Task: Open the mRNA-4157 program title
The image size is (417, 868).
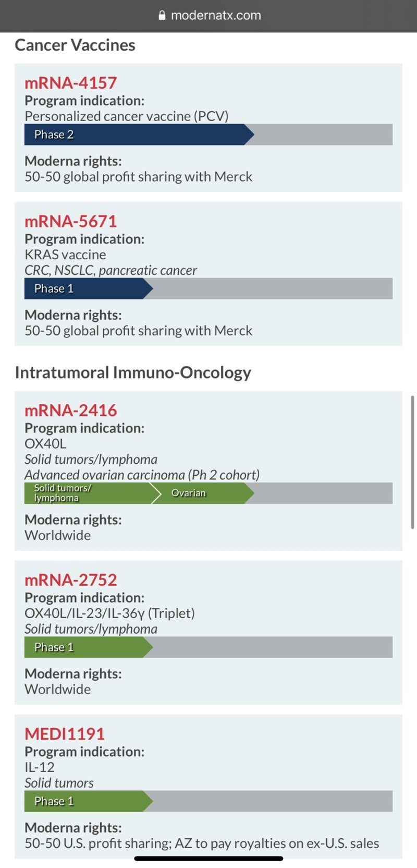Action: tap(71, 82)
